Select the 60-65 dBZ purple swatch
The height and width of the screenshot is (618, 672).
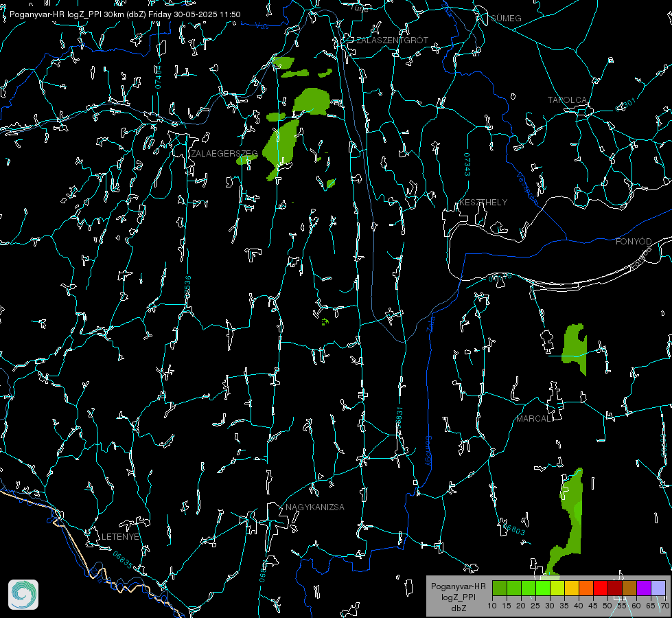click(x=644, y=588)
